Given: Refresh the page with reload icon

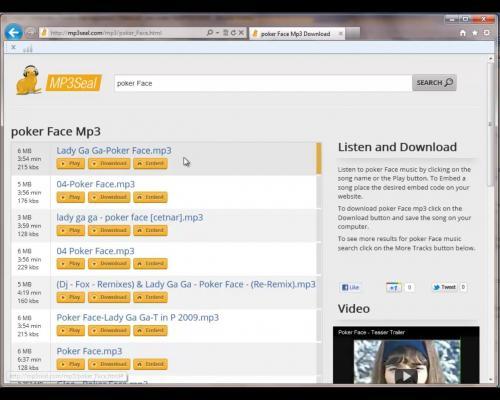Looking at the screenshot, I should 233,33.
